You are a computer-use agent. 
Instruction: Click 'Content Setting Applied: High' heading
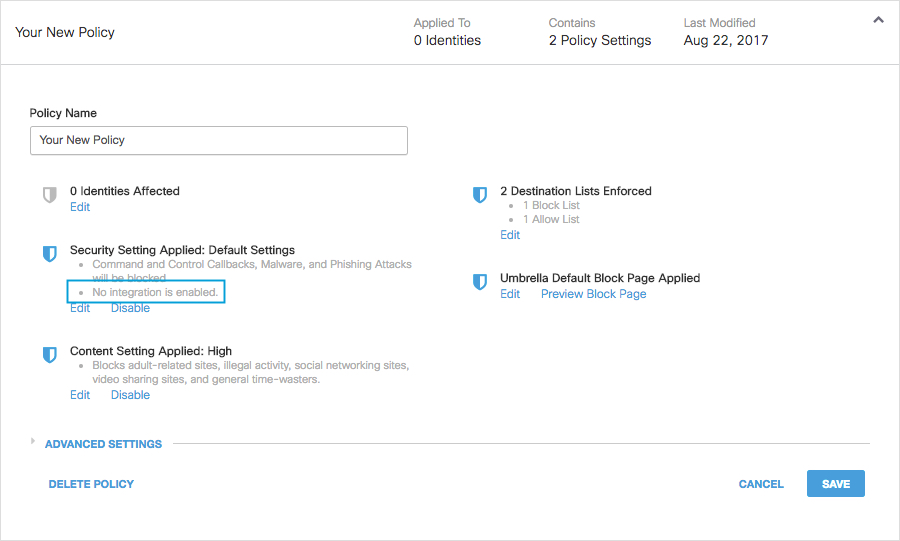151,351
